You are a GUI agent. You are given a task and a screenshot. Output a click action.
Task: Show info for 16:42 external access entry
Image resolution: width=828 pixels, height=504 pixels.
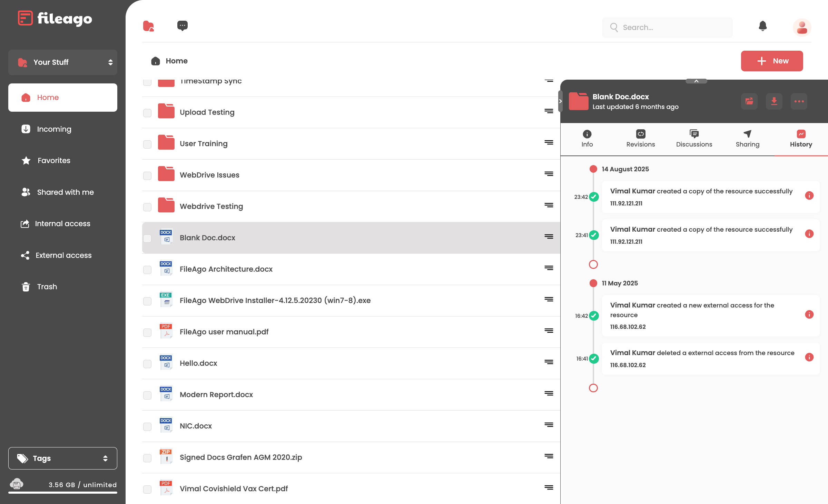pos(809,314)
